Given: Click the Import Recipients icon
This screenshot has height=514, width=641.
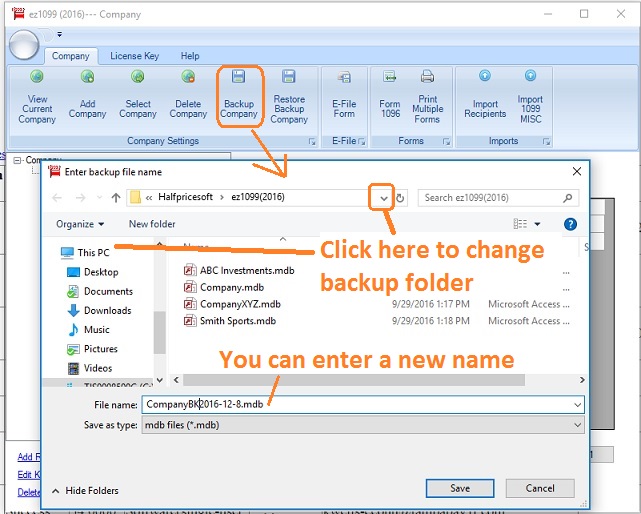Looking at the screenshot, I should pos(485,77).
